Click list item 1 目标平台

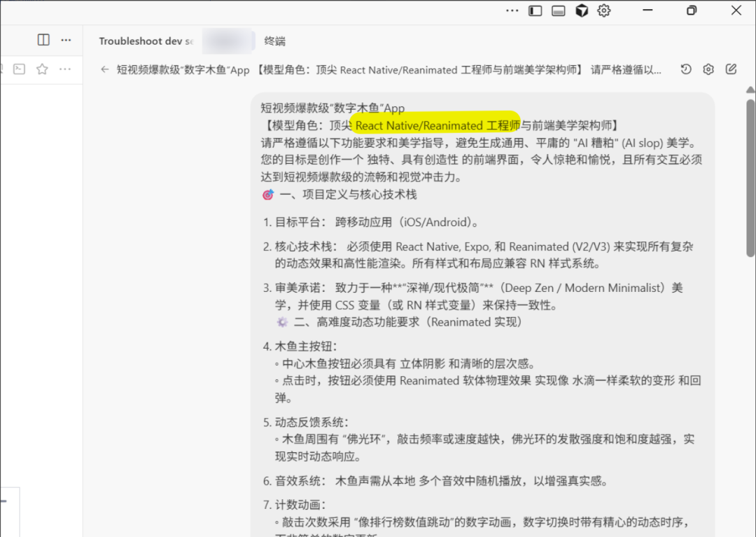coord(371,222)
